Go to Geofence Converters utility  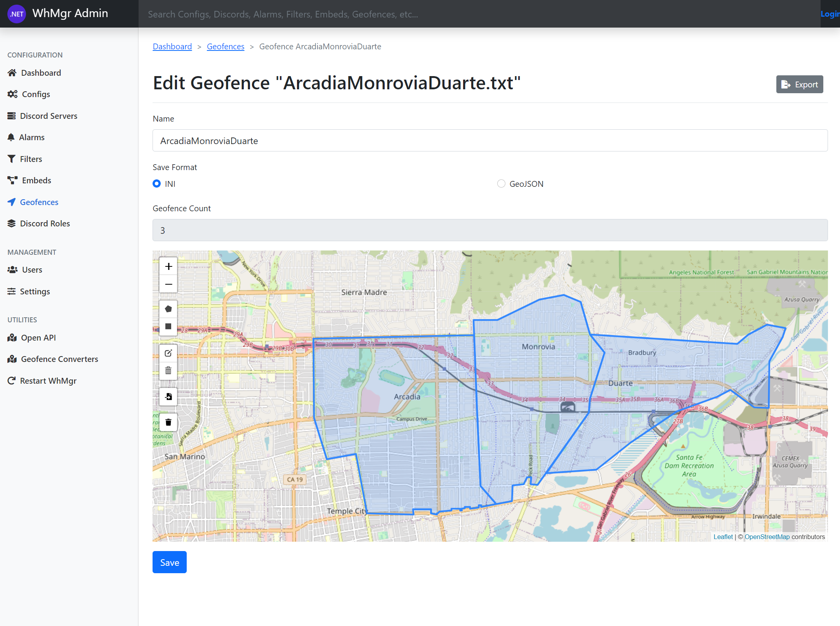pos(59,359)
